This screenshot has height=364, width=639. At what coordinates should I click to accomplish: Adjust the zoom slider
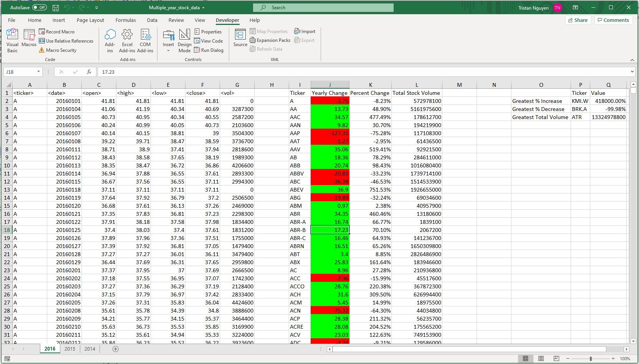click(x=591, y=359)
